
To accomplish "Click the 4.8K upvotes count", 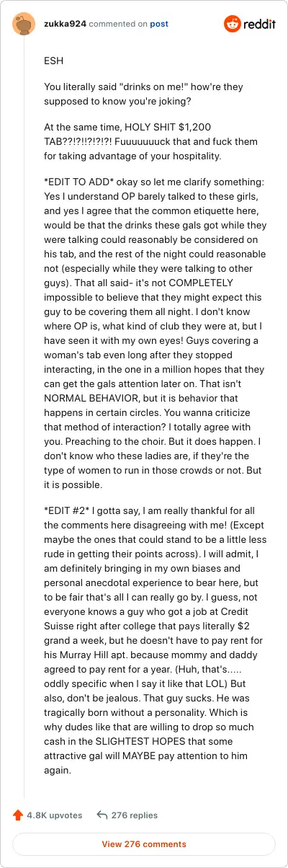I will pyautogui.click(x=54, y=815).
